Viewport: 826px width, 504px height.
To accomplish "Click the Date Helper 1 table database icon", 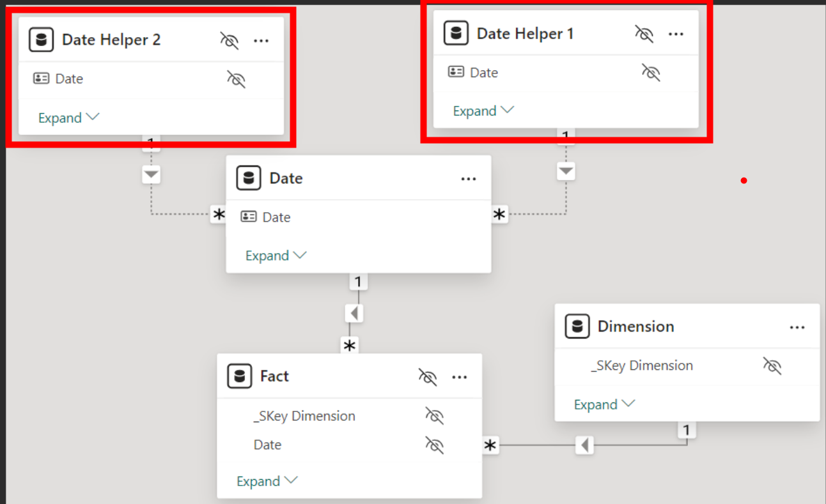I will tap(456, 33).
